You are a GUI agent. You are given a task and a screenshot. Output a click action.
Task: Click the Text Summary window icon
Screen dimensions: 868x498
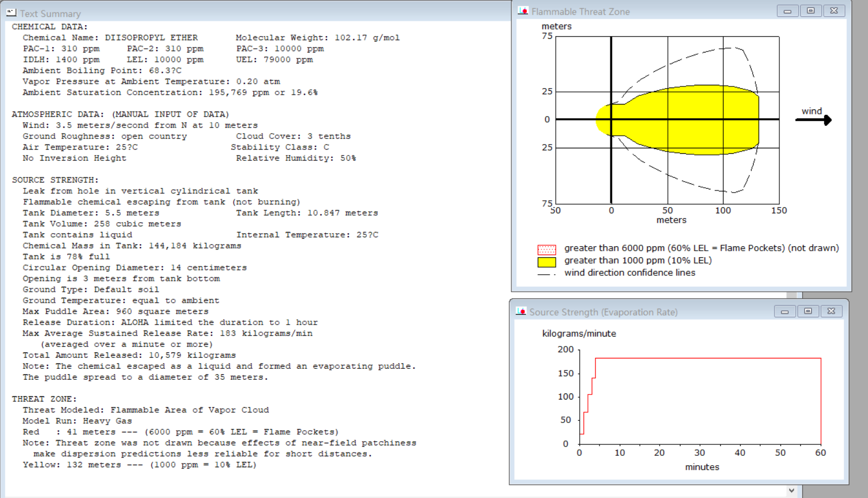coord(11,13)
